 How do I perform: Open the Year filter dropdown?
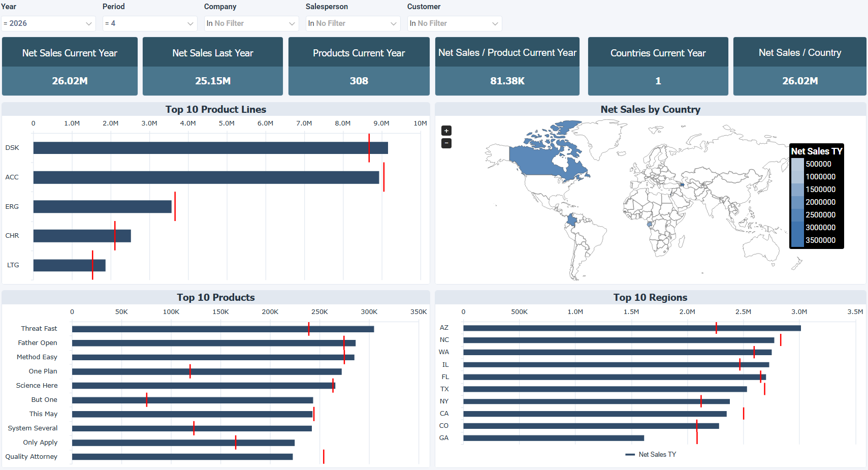click(x=48, y=23)
